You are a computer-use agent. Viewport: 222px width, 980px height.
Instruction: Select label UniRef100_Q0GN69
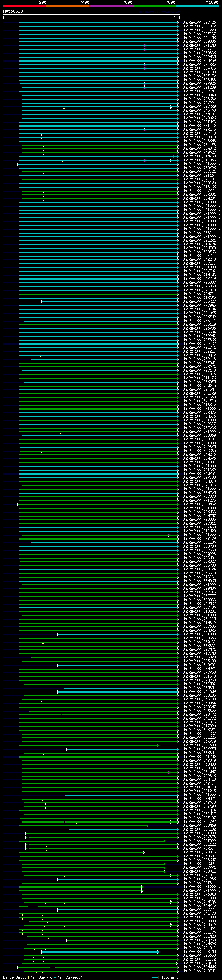pos(199,825)
